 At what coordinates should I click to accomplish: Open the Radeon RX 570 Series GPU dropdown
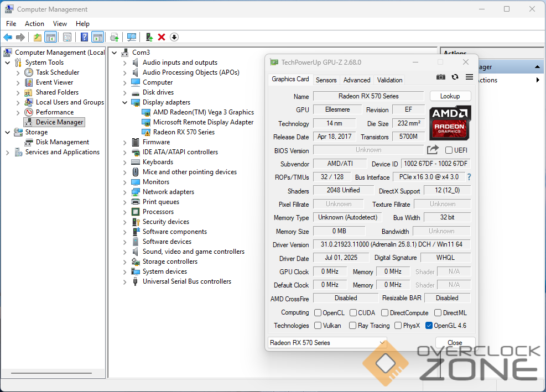click(x=327, y=343)
